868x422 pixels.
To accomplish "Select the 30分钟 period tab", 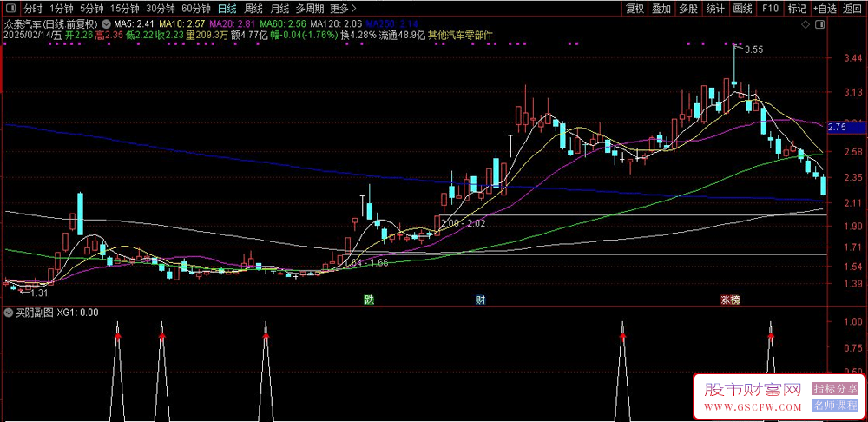I will pos(161,9).
